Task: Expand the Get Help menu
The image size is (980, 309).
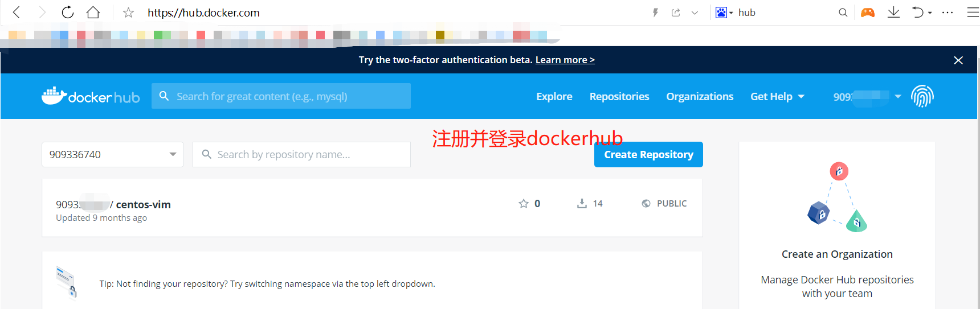Action: click(777, 97)
